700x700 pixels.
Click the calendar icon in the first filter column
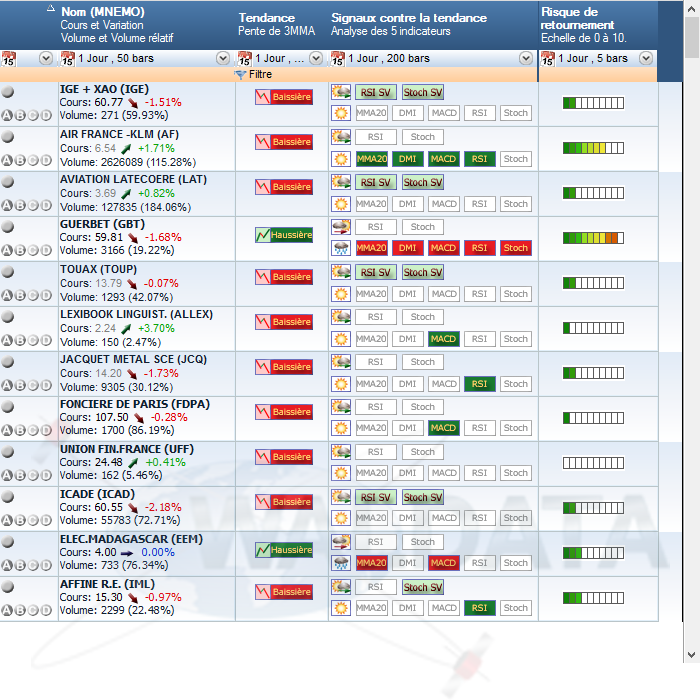(8, 58)
